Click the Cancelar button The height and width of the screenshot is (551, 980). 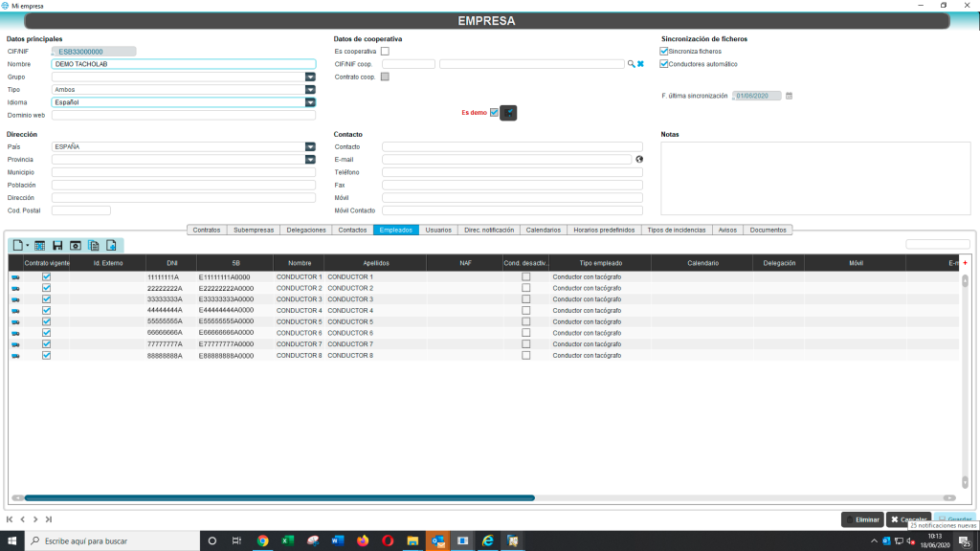coord(907,519)
